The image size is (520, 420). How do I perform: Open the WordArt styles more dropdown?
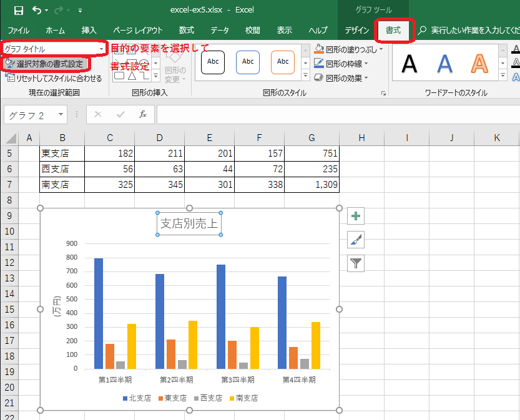coord(504,73)
